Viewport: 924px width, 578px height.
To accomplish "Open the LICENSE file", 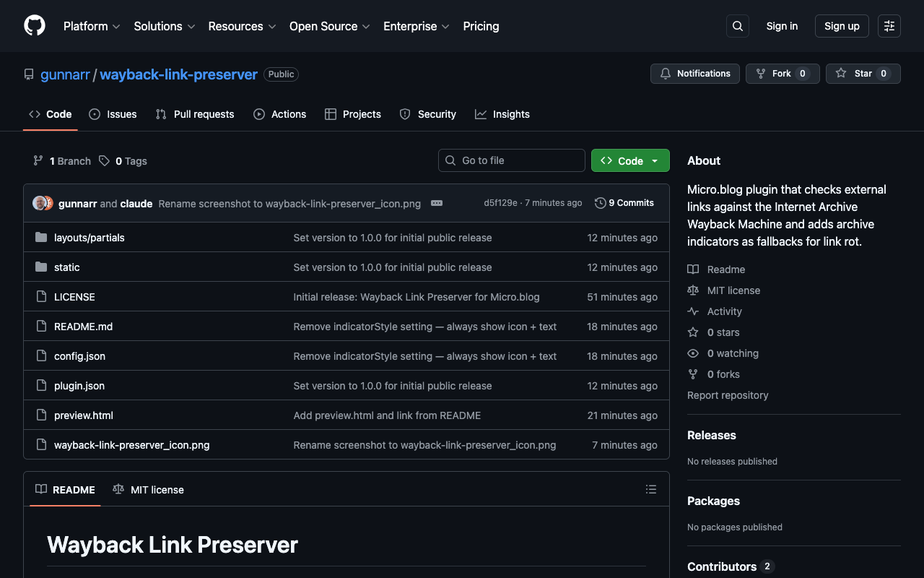I will pos(74,296).
